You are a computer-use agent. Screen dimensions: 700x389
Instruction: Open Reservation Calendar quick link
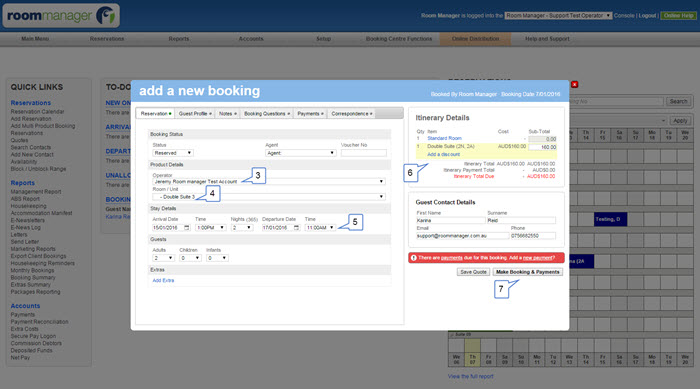pyautogui.click(x=38, y=112)
